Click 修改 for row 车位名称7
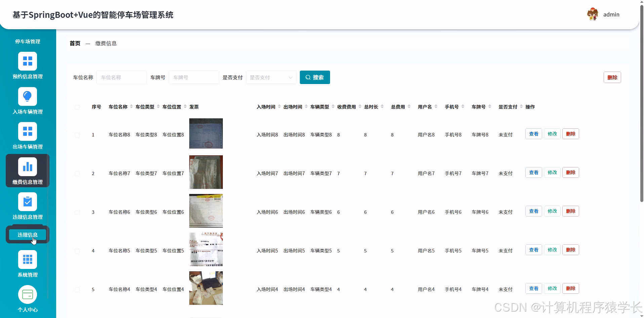The image size is (644, 318). [552, 172]
